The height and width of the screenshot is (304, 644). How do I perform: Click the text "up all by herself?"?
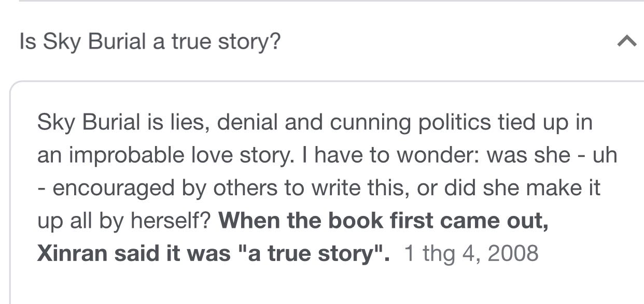(123, 221)
